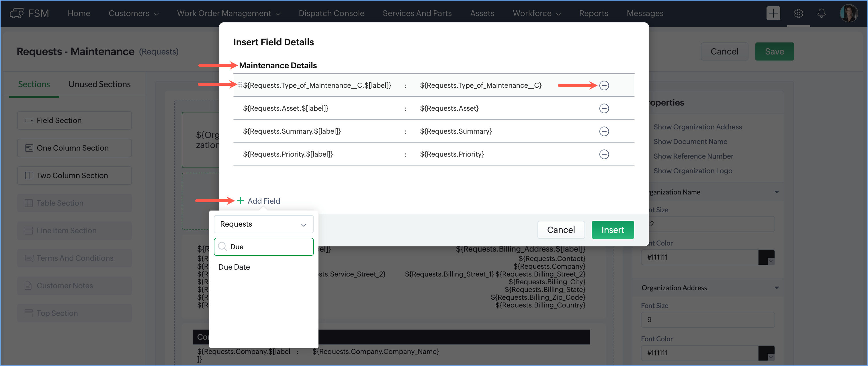
Task: Click the Add Field plus icon
Action: tap(240, 201)
